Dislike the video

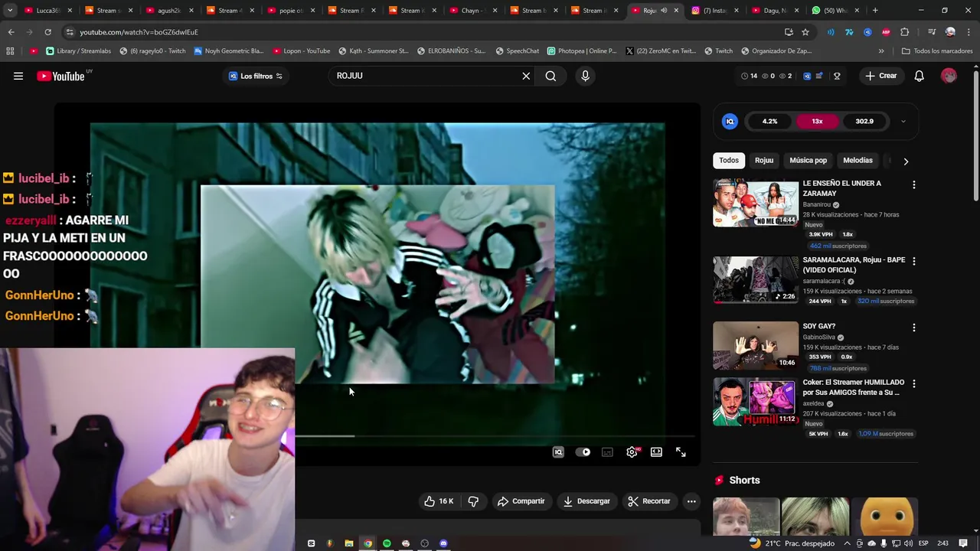[x=473, y=501]
